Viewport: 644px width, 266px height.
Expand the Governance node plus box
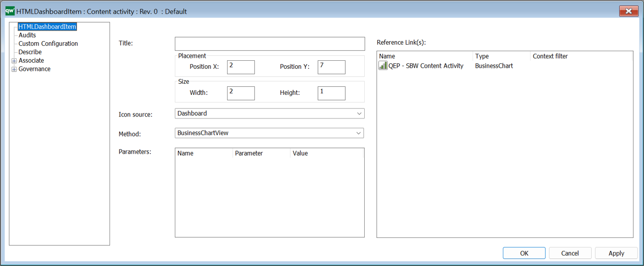click(x=14, y=69)
